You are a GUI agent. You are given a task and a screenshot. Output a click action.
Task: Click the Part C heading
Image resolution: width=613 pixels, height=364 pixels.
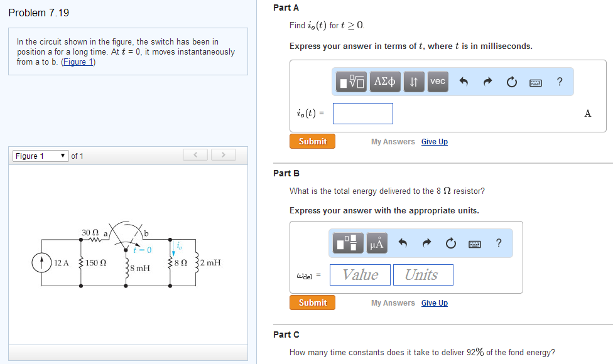coord(286,335)
